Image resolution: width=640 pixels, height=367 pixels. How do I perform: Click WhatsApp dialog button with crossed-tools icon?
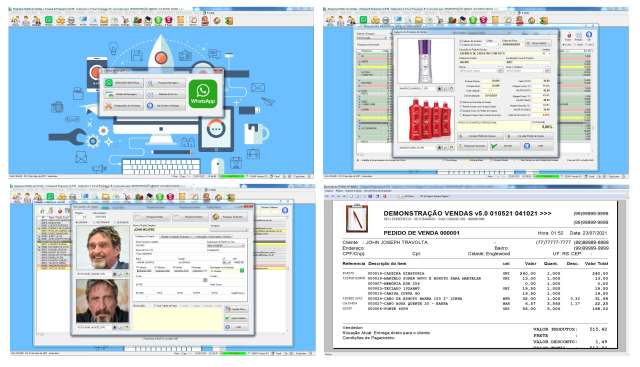click(124, 106)
